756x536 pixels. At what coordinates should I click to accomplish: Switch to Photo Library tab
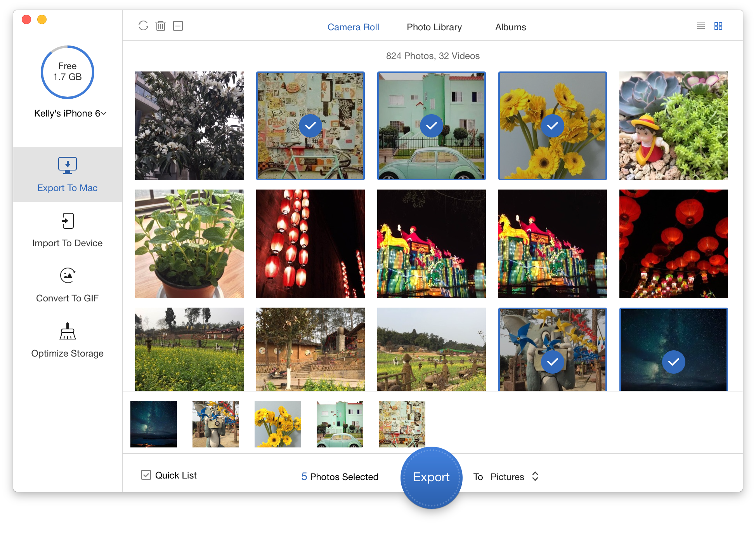tap(434, 27)
